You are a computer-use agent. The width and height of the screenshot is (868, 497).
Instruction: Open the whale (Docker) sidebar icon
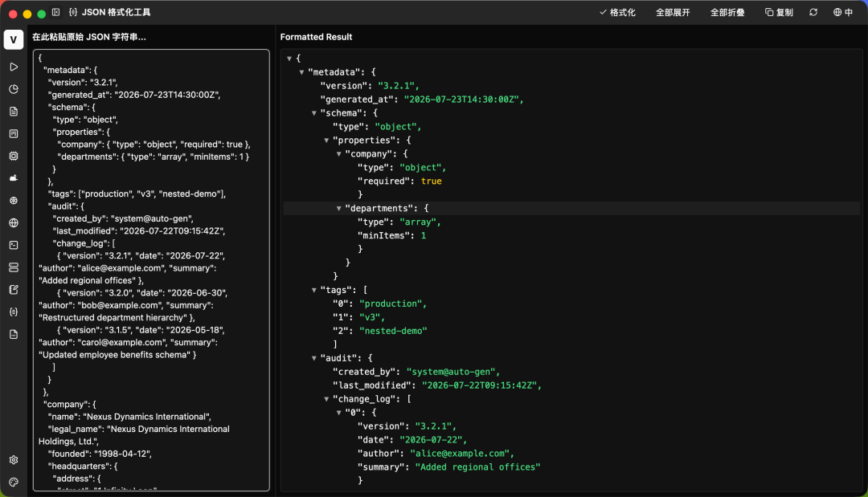click(14, 178)
